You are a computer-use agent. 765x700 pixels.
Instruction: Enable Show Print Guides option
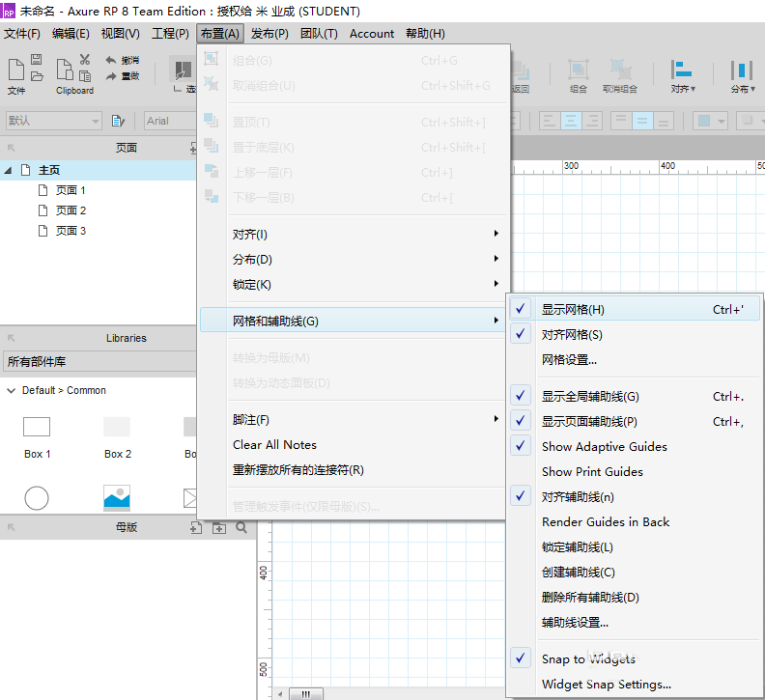[x=592, y=472]
